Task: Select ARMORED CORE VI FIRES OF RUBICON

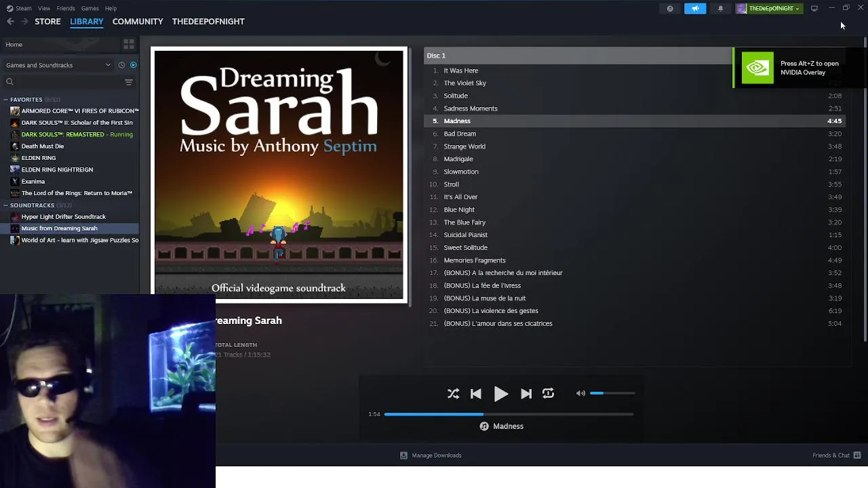Action: click(x=75, y=111)
